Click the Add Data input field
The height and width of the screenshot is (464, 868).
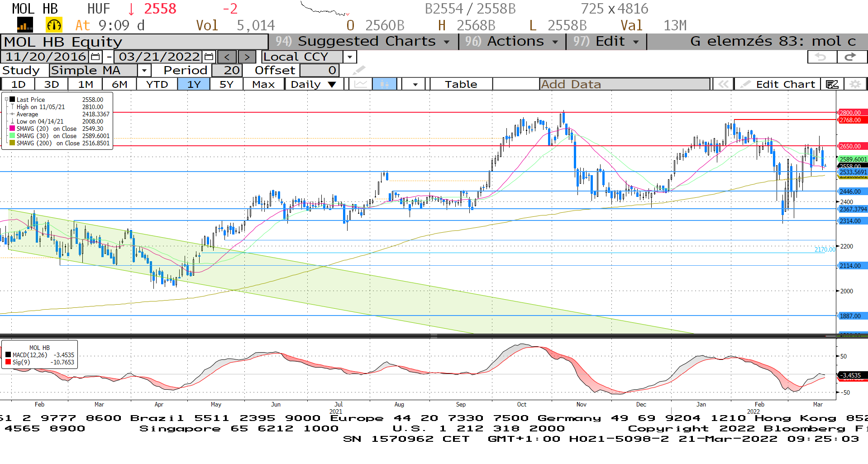(x=625, y=84)
